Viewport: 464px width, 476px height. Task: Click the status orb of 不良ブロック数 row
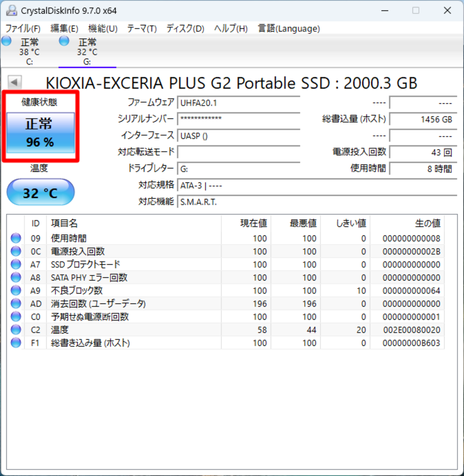[16, 290]
